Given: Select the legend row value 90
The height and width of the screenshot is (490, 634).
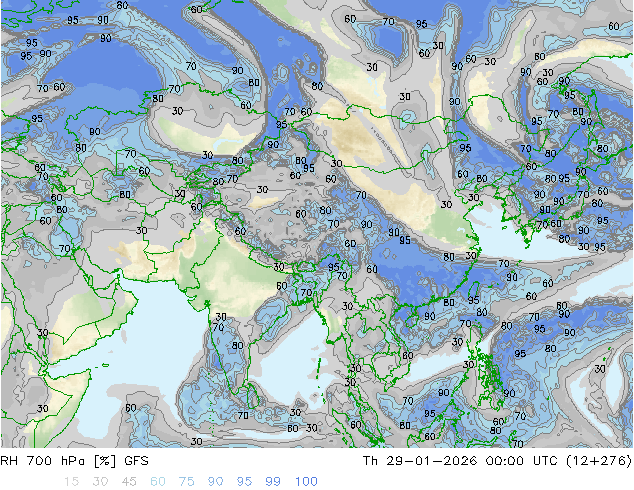Looking at the screenshot, I should click(215, 481).
